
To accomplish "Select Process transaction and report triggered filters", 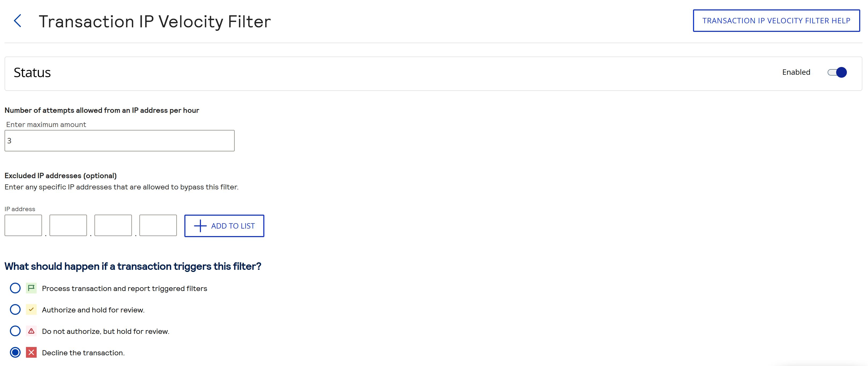I will click(15, 288).
